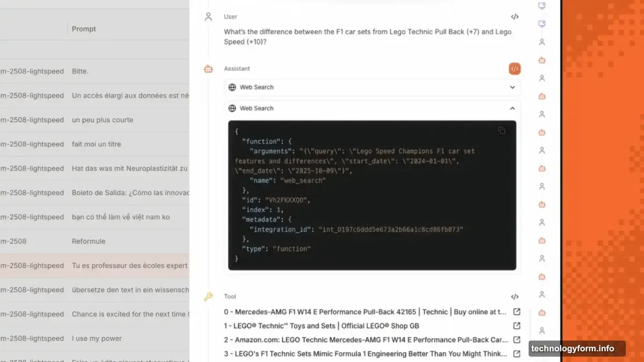Click the 'Tool' role label

[x=230, y=297]
